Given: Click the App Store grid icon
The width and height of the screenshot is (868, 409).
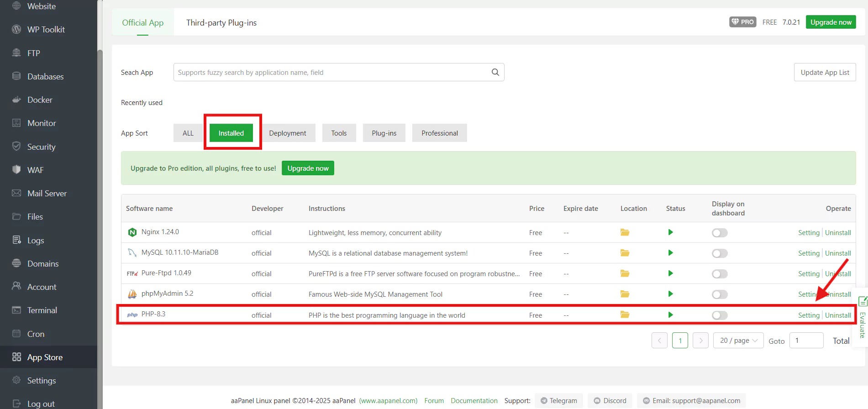Looking at the screenshot, I should (x=16, y=357).
